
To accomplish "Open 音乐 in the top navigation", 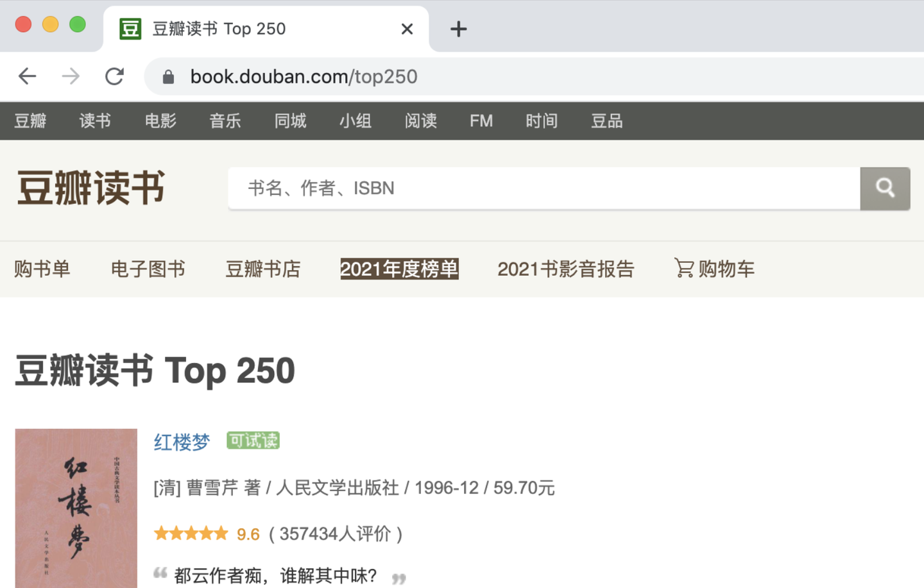I will click(225, 121).
